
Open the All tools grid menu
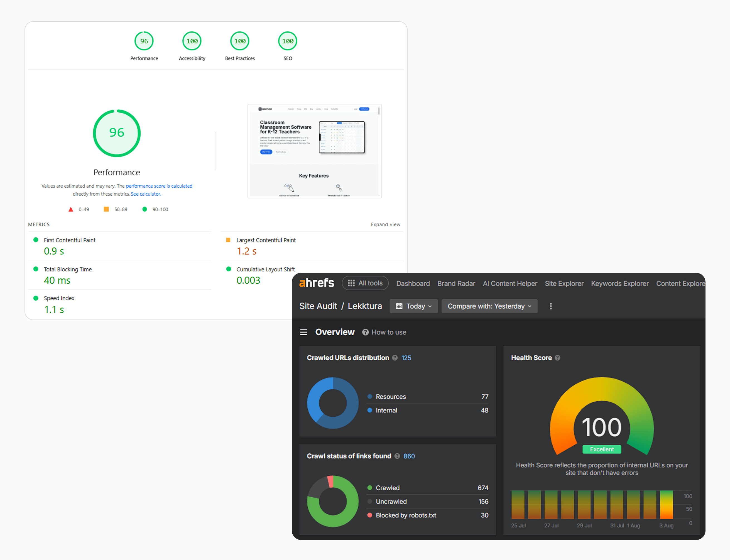point(365,283)
